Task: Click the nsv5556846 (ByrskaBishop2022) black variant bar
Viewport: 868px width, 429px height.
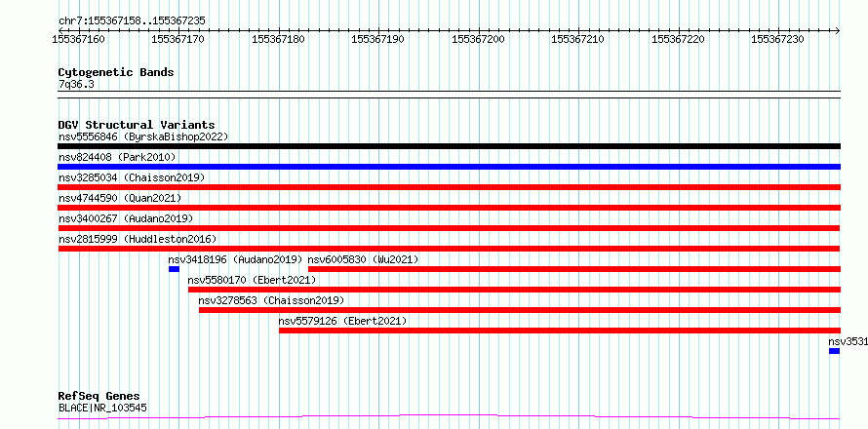Action: coord(449,146)
